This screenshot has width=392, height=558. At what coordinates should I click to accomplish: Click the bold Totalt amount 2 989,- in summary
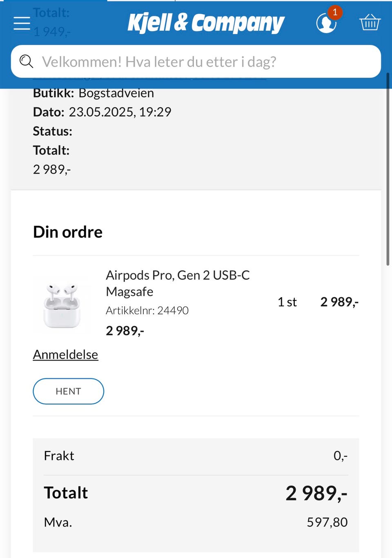click(x=316, y=493)
